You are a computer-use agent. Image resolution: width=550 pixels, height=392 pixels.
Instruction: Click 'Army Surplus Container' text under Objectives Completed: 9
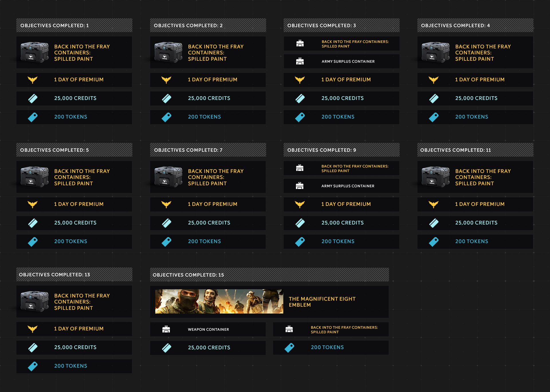348,186
